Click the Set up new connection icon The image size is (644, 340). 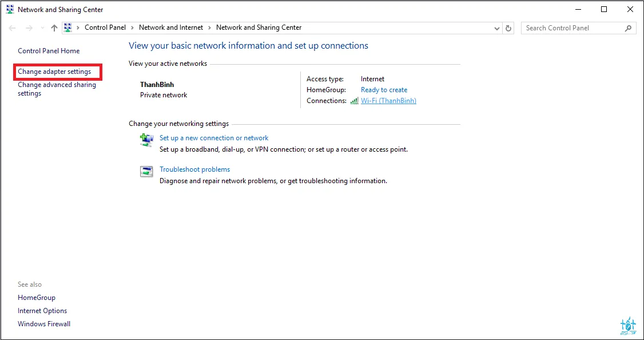[146, 140]
